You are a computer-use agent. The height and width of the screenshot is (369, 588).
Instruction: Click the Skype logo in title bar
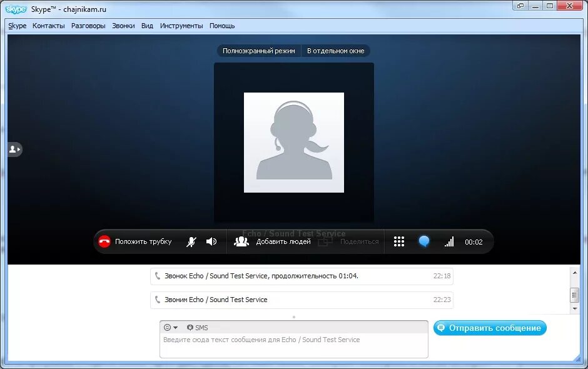[x=16, y=9]
